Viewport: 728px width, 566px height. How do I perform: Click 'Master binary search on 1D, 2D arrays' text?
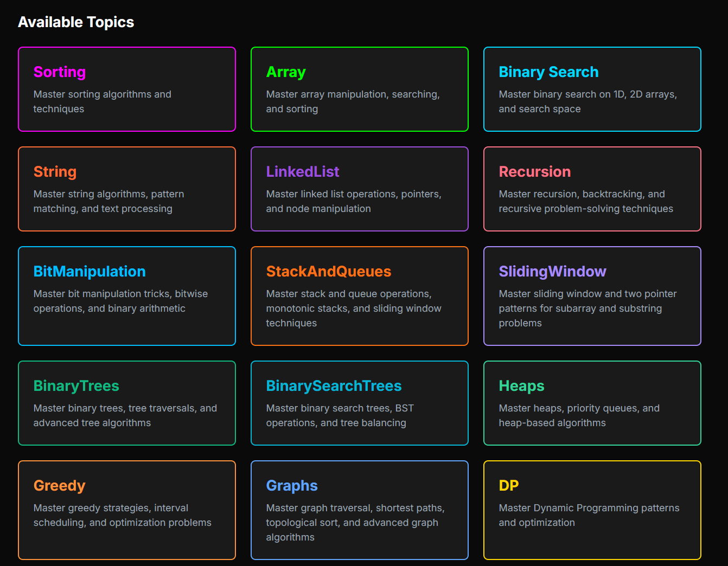pos(588,101)
